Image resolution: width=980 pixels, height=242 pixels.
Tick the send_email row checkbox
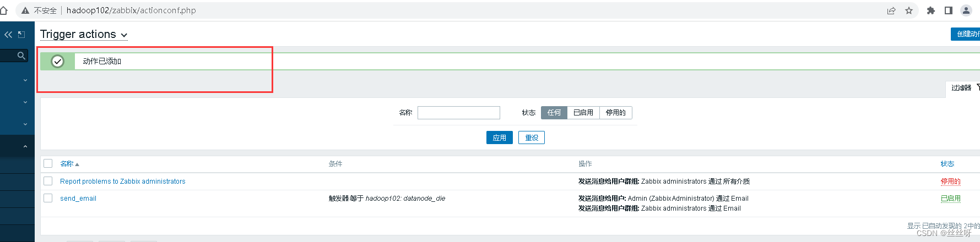[48, 198]
